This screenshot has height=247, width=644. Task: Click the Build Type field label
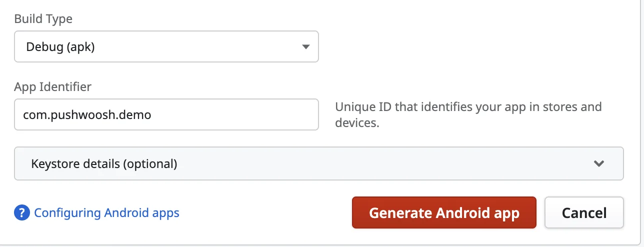(x=43, y=19)
